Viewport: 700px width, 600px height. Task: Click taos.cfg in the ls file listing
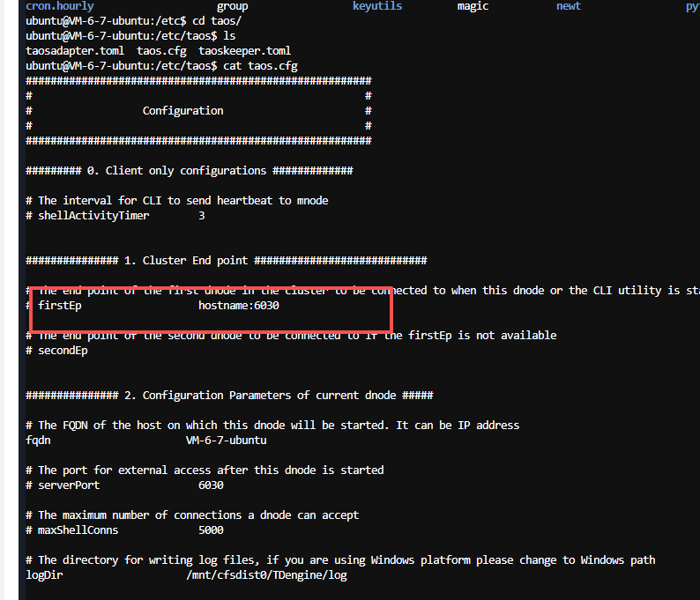(161, 51)
